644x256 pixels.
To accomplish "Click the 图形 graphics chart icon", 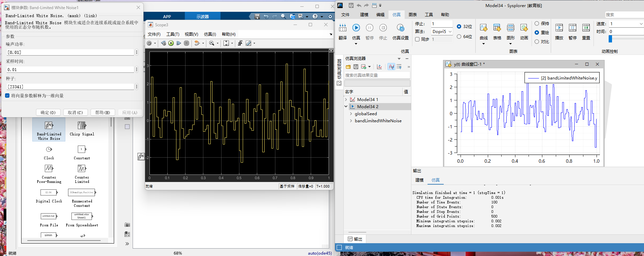I will [x=510, y=28].
